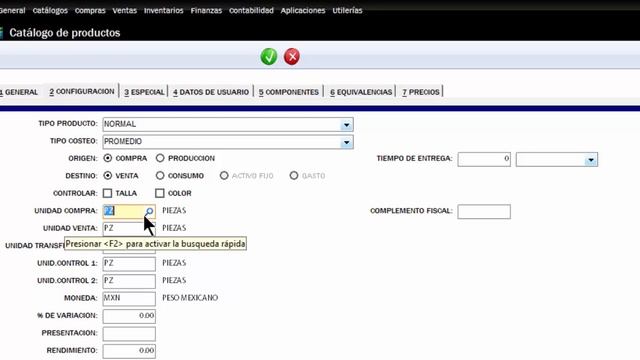Switch to the 4 DATOS DE USUARIO tab
Viewport: 640px width, 360px height.
point(211,92)
